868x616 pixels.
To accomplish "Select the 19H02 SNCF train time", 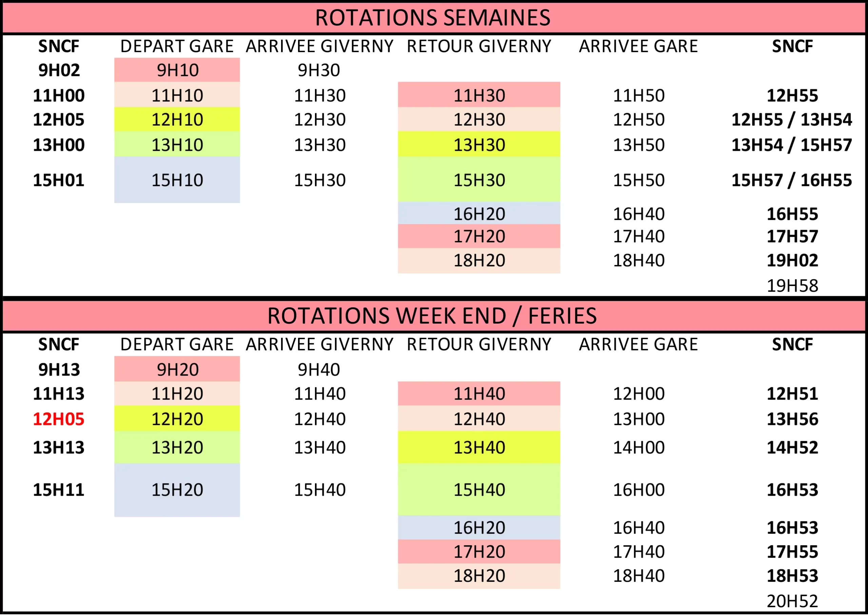I will (x=792, y=260).
